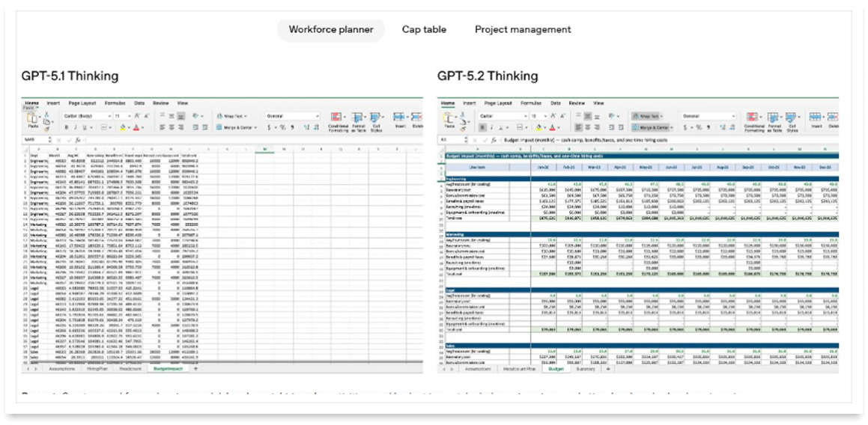Click Bold icon in GPT-5.2 spreadsheet

pyautogui.click(x=482, y=127)
